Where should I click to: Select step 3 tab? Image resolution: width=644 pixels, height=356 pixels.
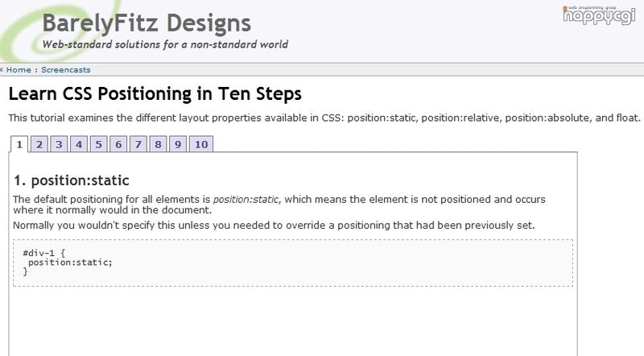[59, 144]
